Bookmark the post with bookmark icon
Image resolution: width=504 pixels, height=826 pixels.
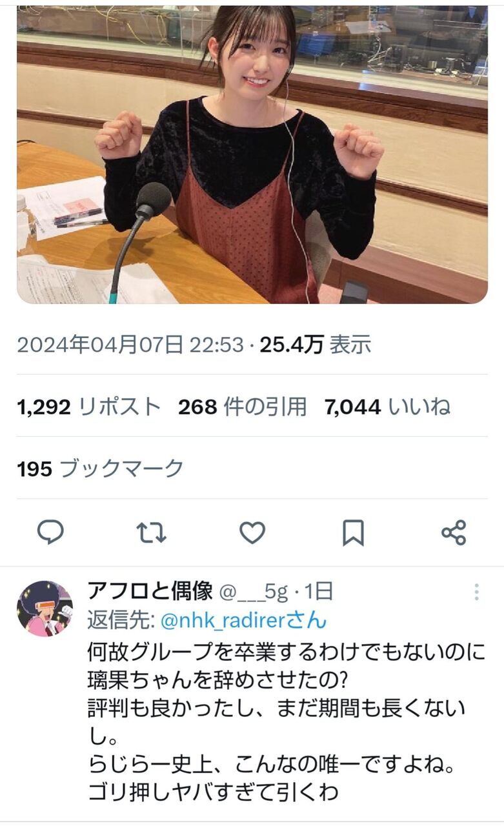coord(353,532)
